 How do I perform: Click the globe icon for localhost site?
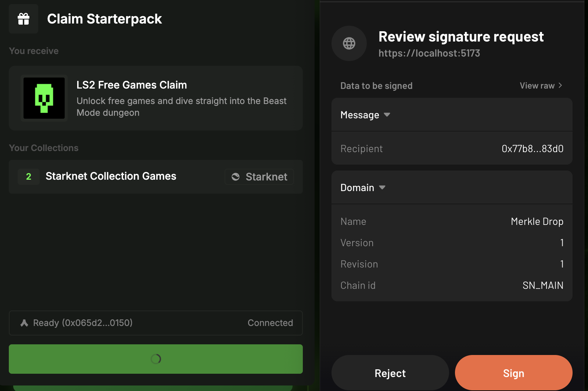pyautogui.click(x=349, y=43)
